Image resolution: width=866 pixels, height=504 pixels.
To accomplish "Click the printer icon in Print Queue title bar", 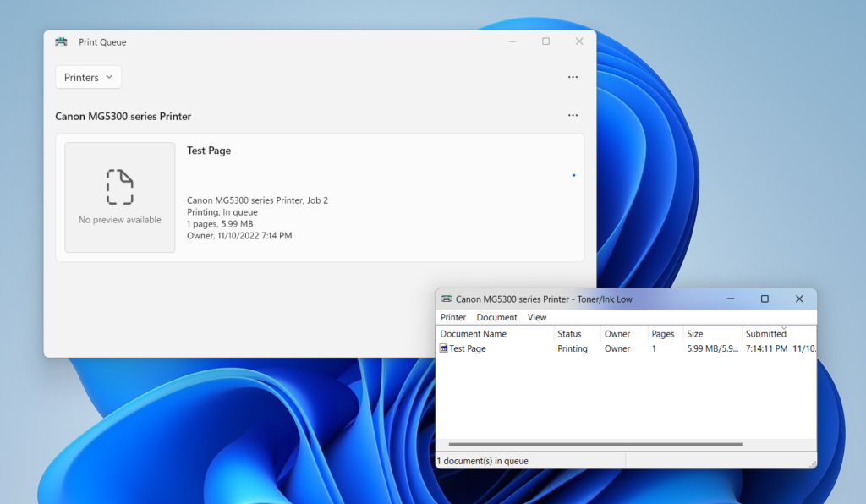I will click(60, 41).
